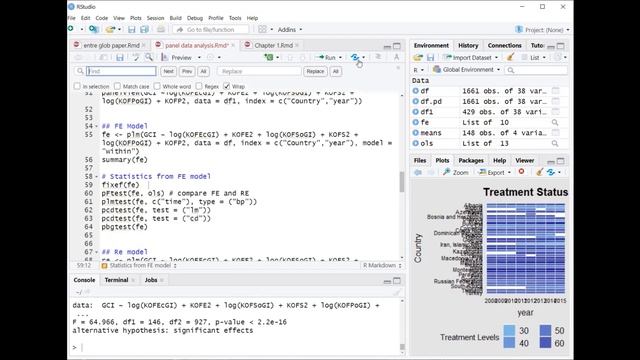640x360 pixels.
Task: Click the Save All icon in main toolbar
Action: pyautogui.click(x=144, y=29)
